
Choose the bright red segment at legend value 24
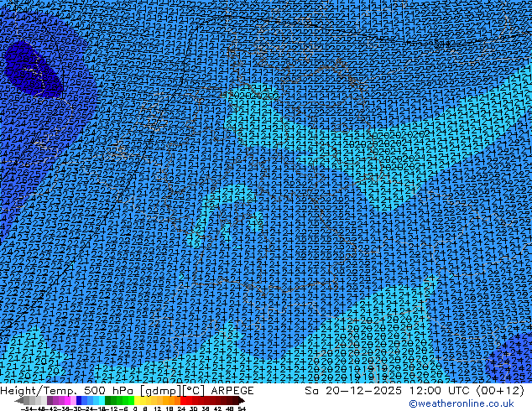point(183,401)
